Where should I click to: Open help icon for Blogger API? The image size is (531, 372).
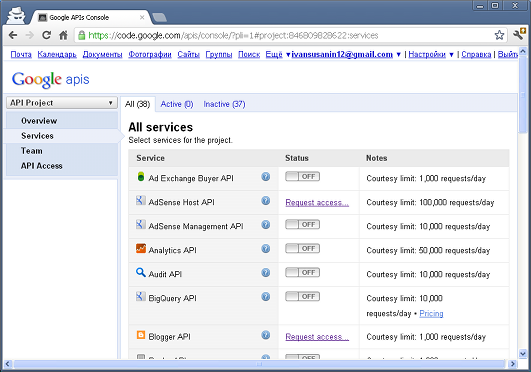click(266, 335)
